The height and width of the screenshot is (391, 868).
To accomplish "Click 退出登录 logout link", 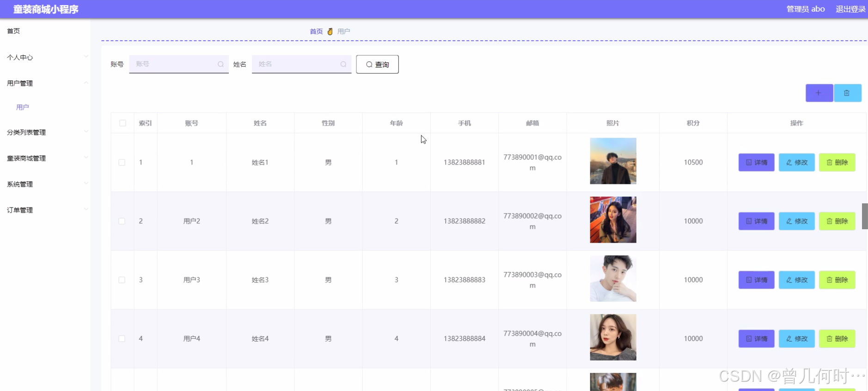I will point(850,9).
